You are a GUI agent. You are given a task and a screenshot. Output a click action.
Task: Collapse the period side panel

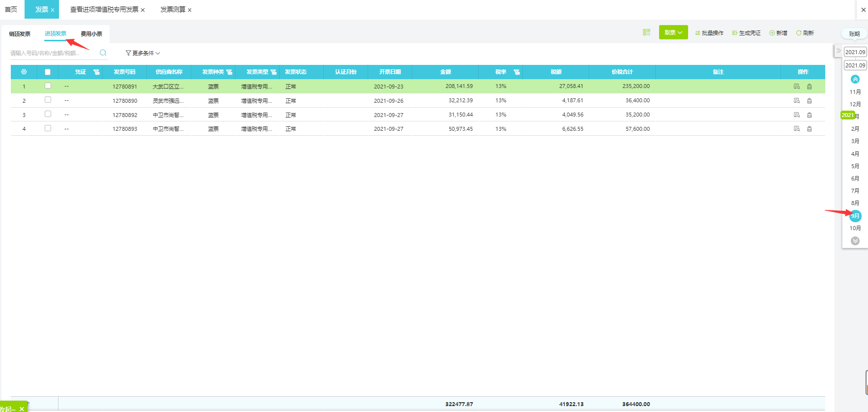pos(839,51)
